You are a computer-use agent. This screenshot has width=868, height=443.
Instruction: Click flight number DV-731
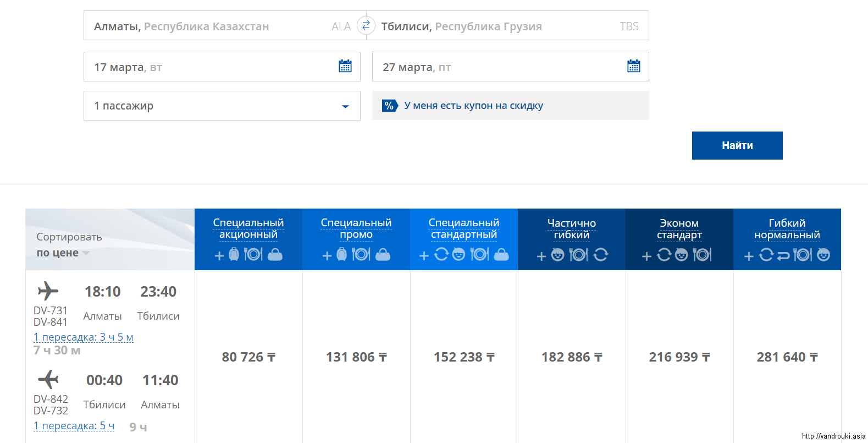pyautogui.click(x=51, y=310)
